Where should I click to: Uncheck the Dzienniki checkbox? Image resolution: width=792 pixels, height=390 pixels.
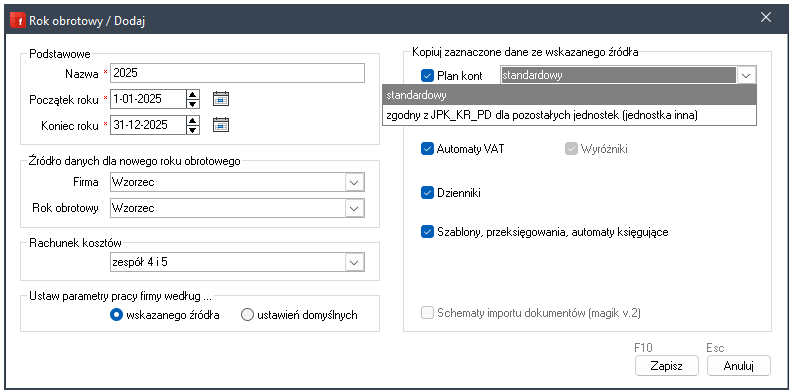point(427,192)
